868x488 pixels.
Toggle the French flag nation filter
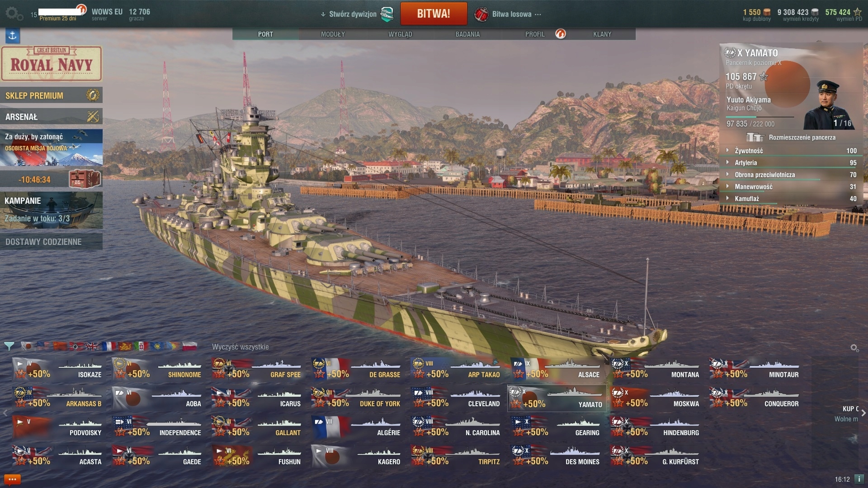(108, 347)
